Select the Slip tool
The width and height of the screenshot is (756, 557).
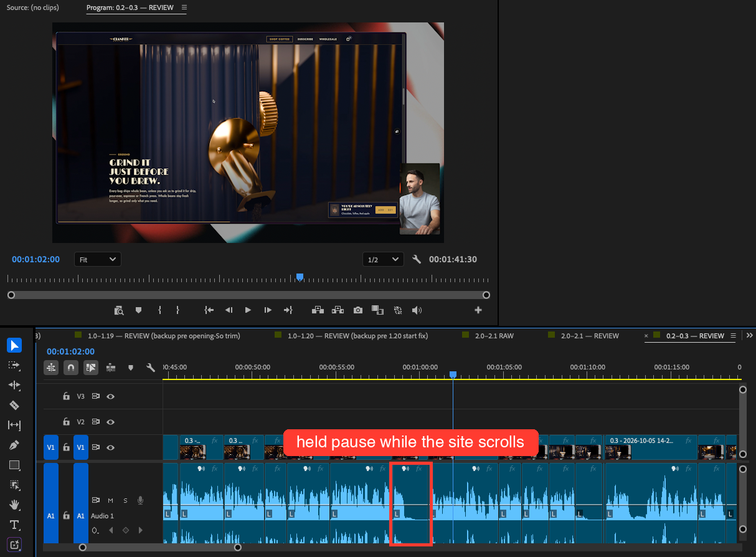point(14,425)
